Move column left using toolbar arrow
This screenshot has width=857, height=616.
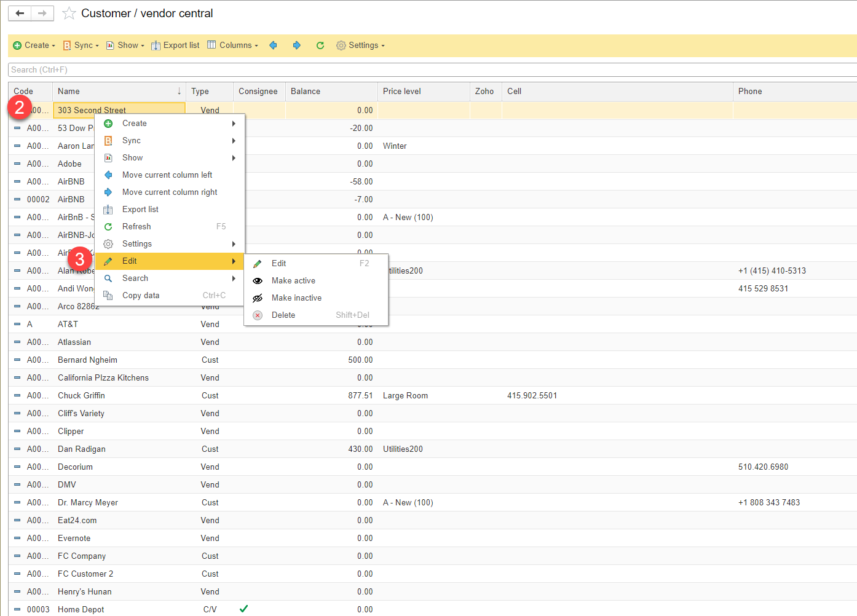pos(273,45)
